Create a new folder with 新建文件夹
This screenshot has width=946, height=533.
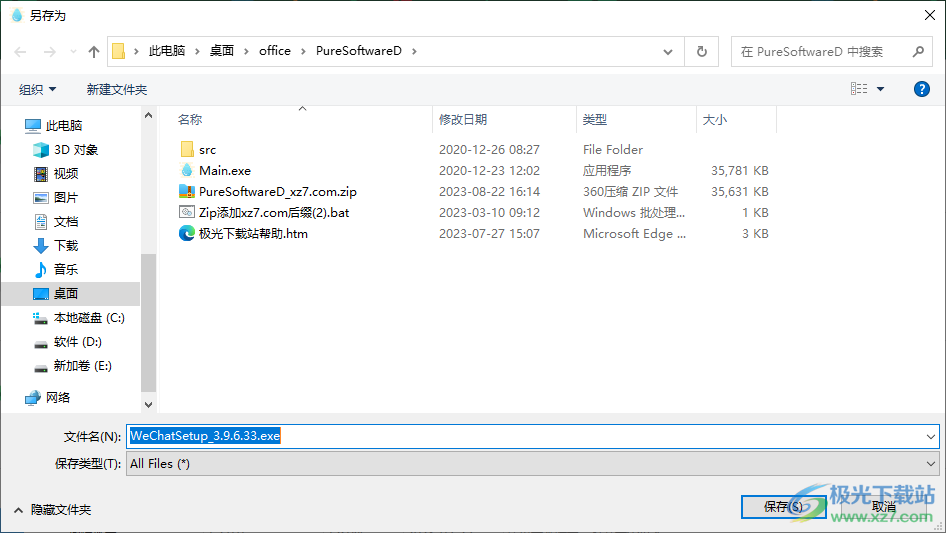[116, 89]
